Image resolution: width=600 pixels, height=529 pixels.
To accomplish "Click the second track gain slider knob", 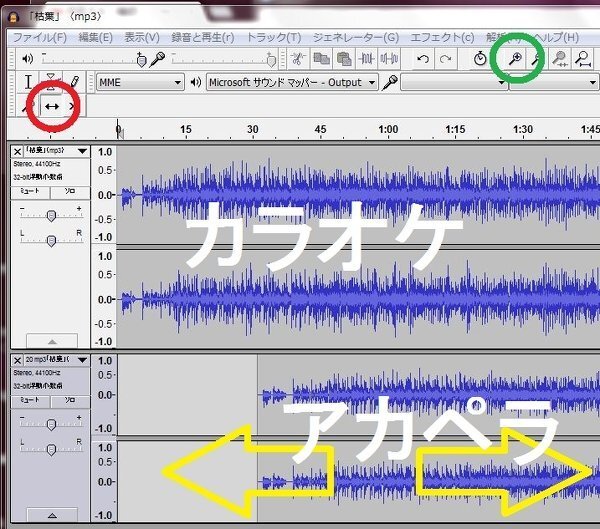I will [51, 424].
